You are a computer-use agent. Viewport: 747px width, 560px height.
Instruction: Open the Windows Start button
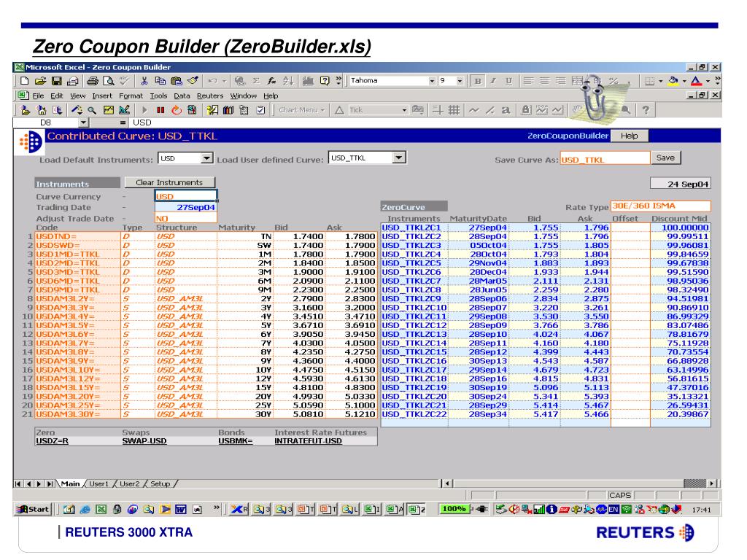click(32, 509)
